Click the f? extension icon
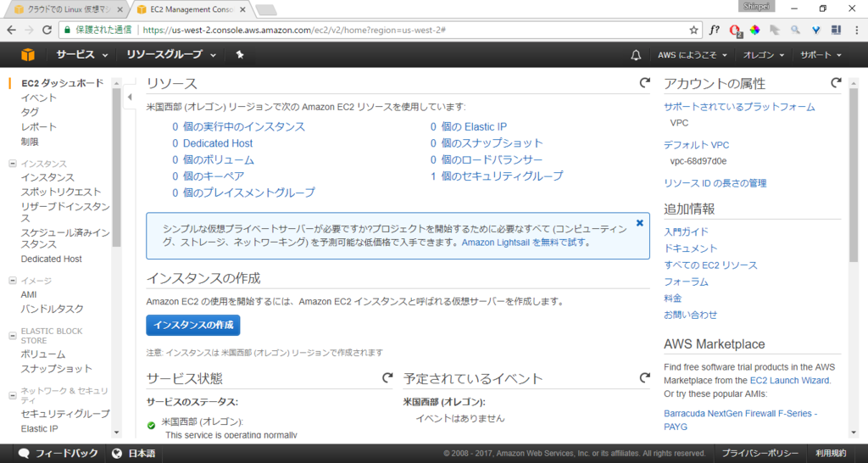868x463 pixels. coord(715,30)
